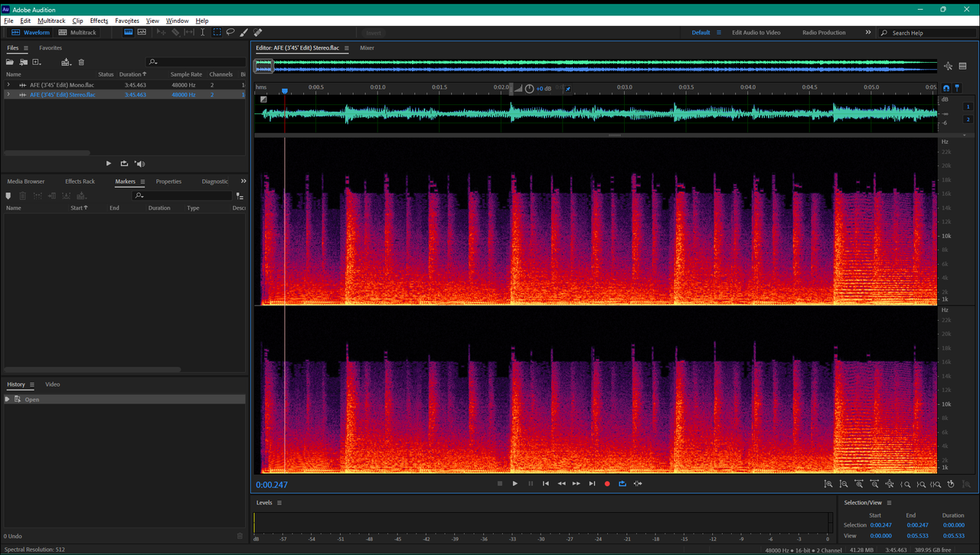Click the Zoom Out Full icon
Image resolution: width=980 pixels, height=555 pixels.
tap(890, 484)
